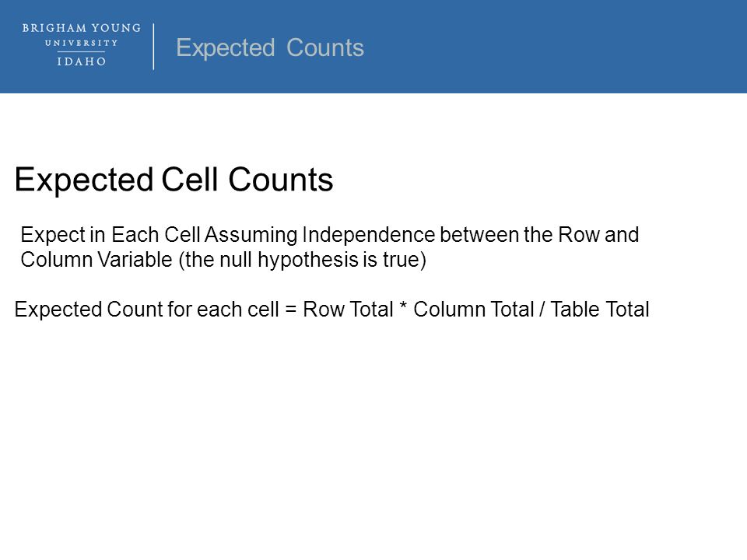This screenshot has height=560, width=747.
Task: Click the word IDAHO in the logo
Action: [x=82, y=61]
